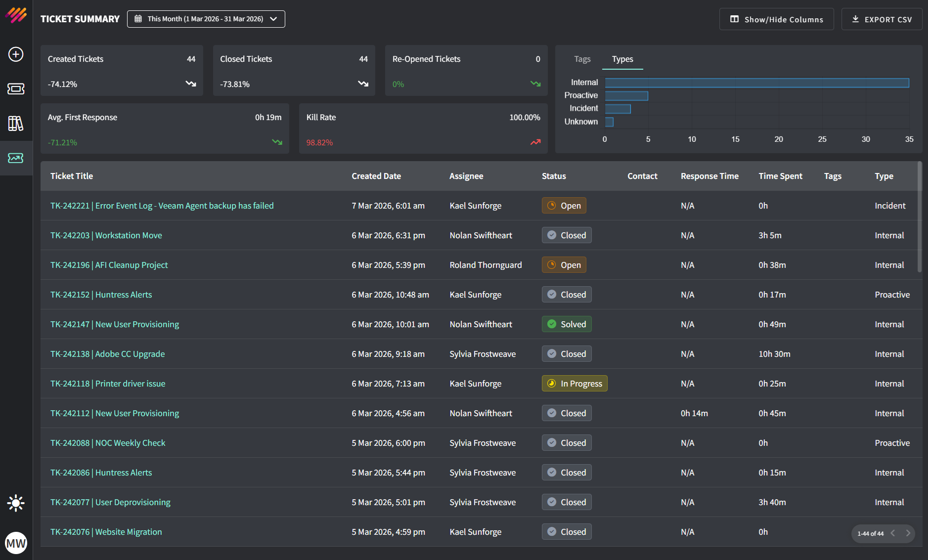
Task: Switch to the Tags tab
Action: click(x=582, y=59)
